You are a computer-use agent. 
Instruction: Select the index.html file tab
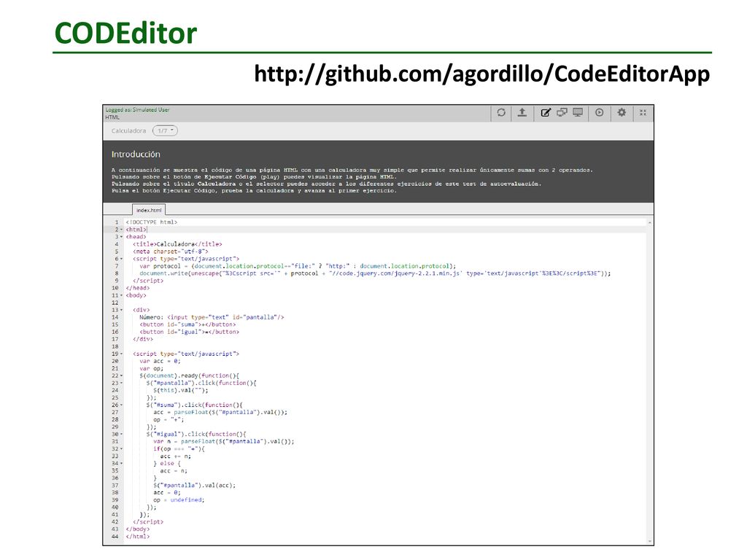[149, 210]
